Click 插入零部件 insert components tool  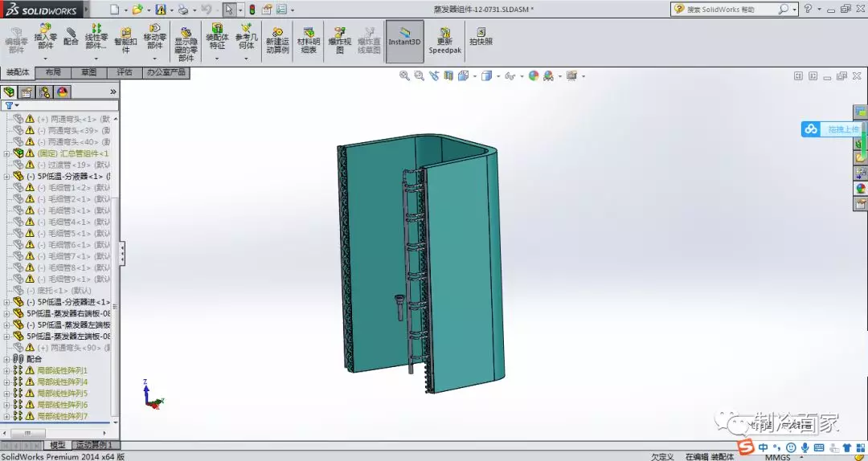click(x=45, y=37)
